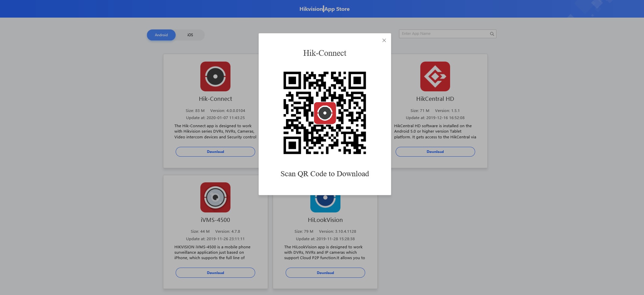Click the Hik-Connect app name text
The height and width of the screenshot is (295, 644).
tap(215, 99)
